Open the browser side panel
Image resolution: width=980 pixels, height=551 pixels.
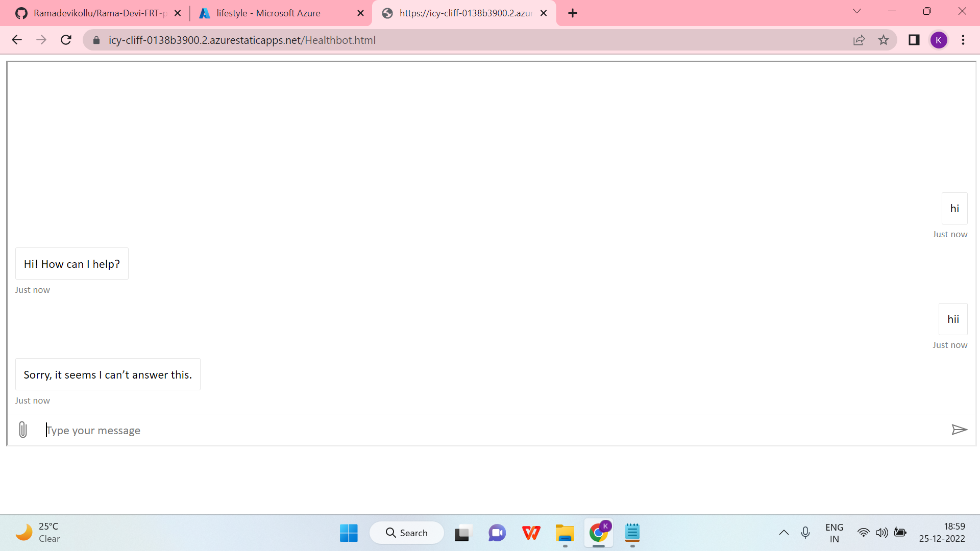tap(914, 40)
